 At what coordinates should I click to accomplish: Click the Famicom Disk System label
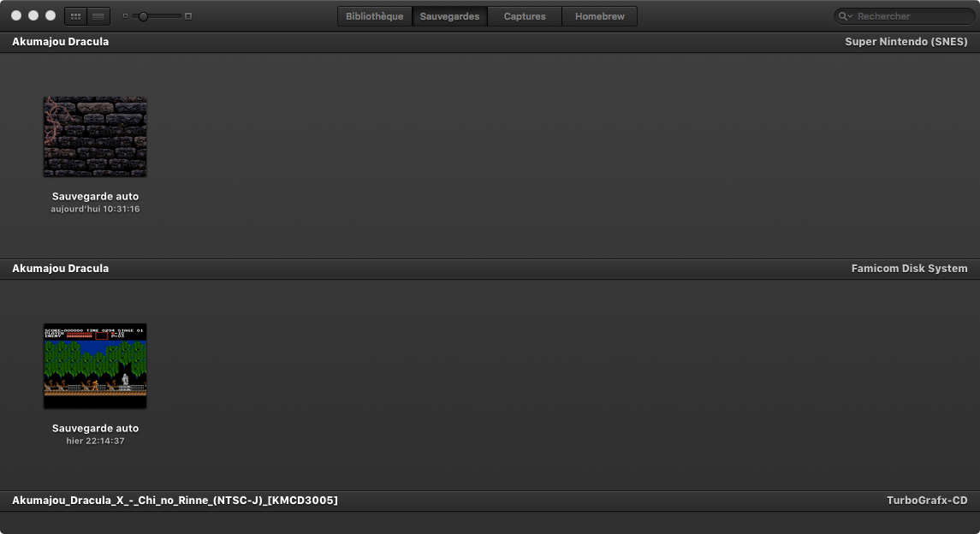pos(909,269)
